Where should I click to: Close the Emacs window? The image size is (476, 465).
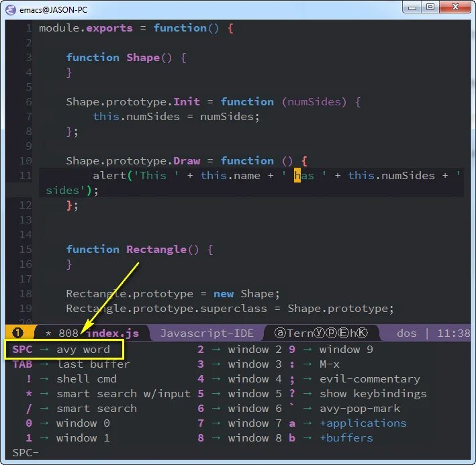pos(455,7)
